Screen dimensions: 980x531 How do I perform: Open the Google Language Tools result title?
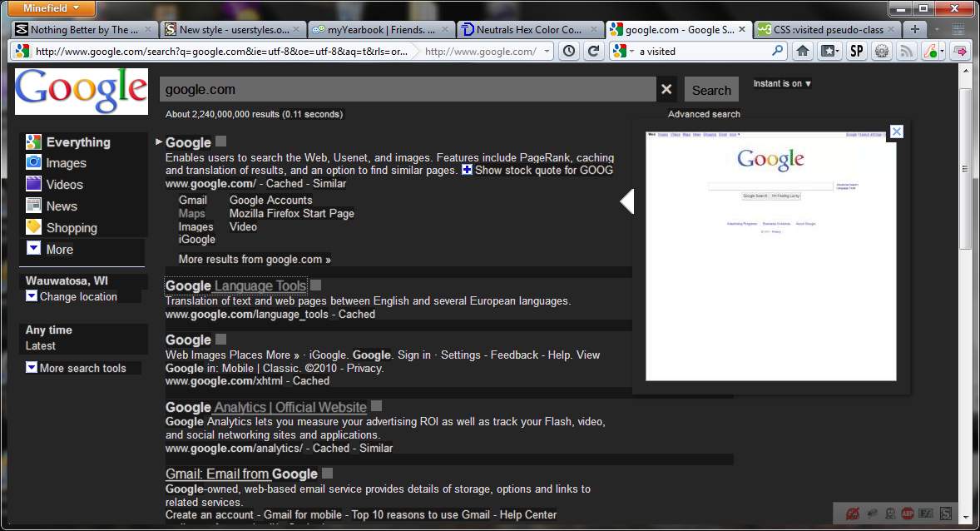click(x=235, y=285)
